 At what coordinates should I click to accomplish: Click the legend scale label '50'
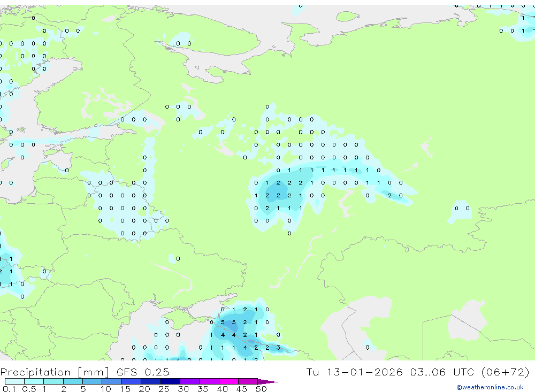tap(261, 389)
